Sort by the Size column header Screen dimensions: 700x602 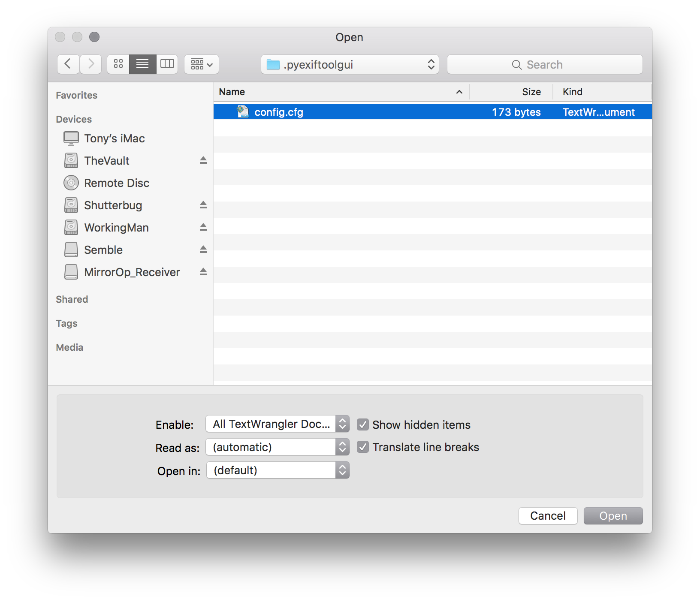pos(511,92)
